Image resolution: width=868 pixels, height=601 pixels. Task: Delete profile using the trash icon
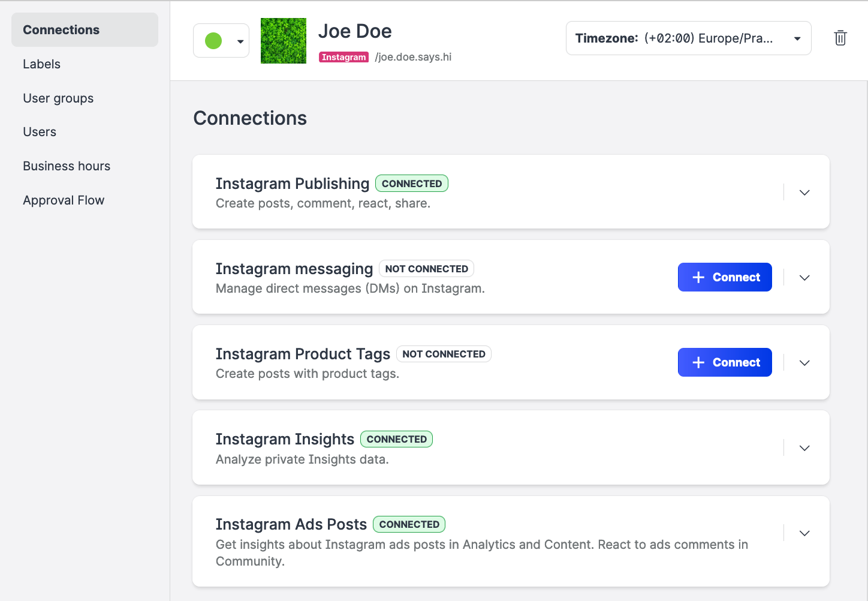click(x=840, y=38)
